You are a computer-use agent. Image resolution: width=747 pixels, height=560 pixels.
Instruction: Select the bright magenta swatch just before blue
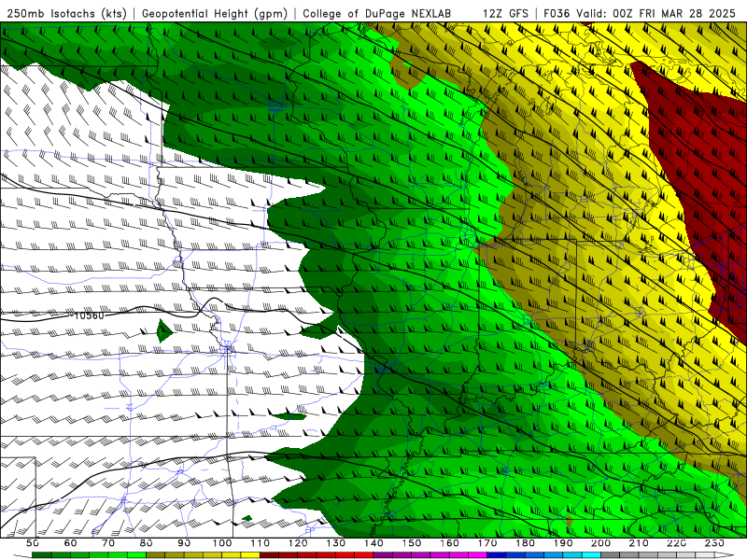[478, 555]
